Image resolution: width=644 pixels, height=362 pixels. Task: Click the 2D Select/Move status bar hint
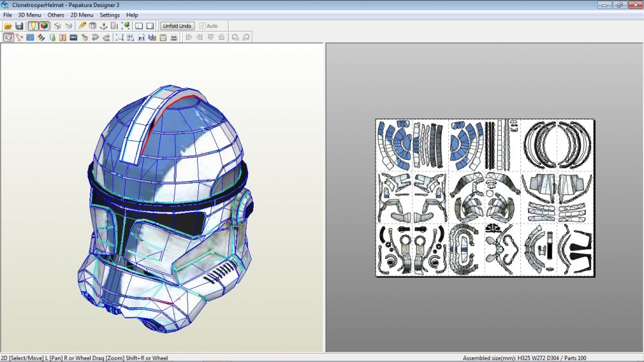click(84, 358)
